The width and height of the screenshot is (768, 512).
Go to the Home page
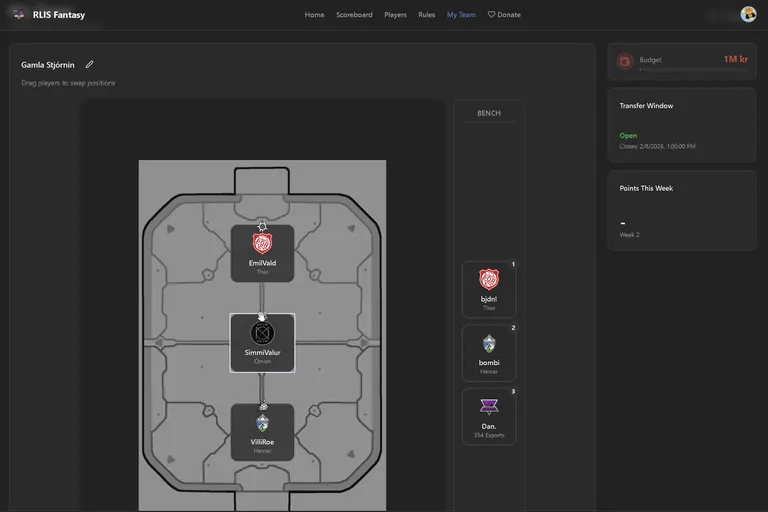pyautogui.click(x=314, y=15)
